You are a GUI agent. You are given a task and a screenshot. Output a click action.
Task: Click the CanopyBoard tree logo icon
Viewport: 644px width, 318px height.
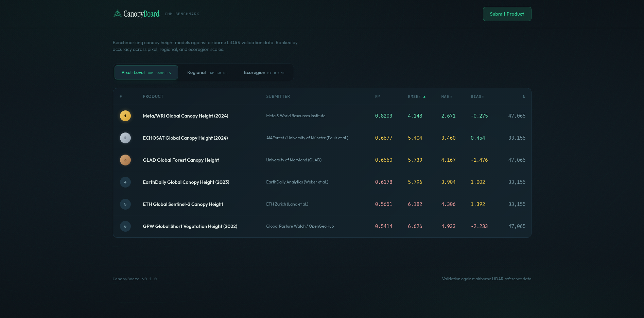(117, 14)
